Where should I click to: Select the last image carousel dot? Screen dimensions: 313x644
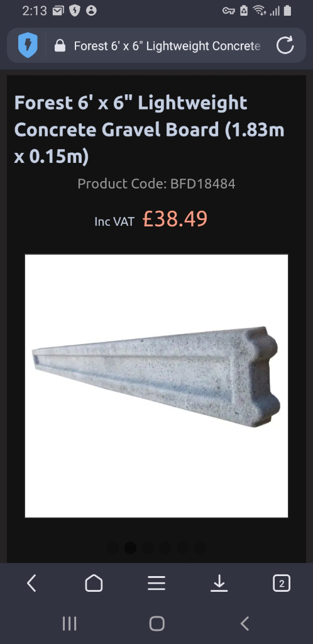pos(200,548)
